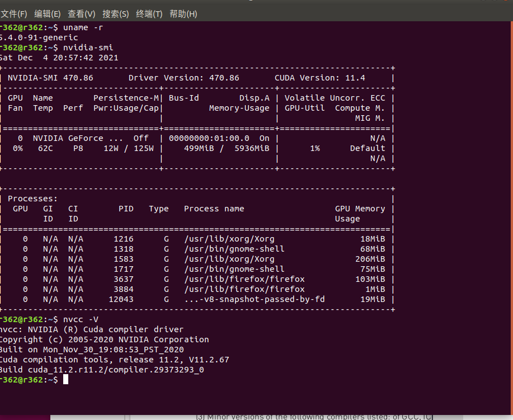Image resolution: width=513 pixels, height=420 pixels.
Task: Click the bus id 00000000:01:00.0
Action: pyautogui.click(x=209, y=138)
